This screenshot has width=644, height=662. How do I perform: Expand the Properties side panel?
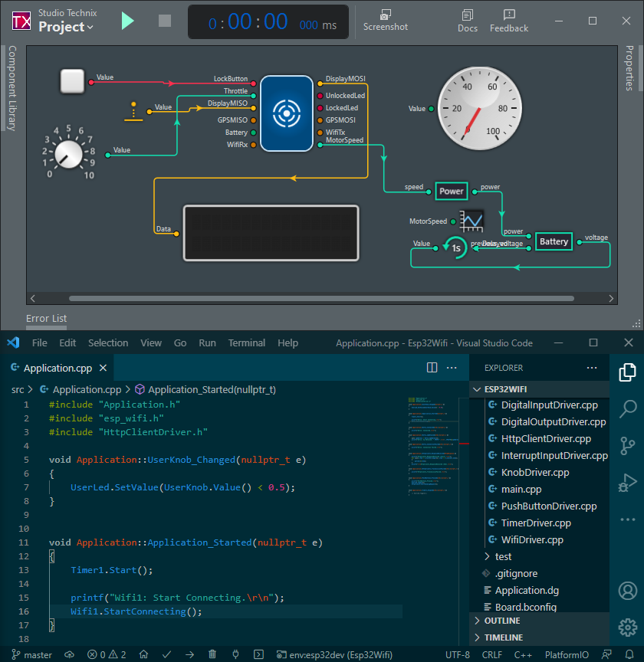[x=629, y=68]
